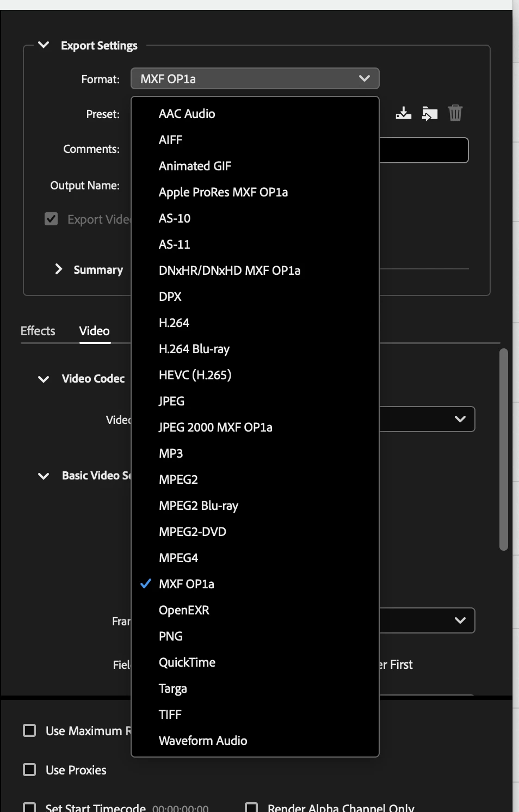Image resolution: width=519 pixels, height=812 pixels.
Task: Expand the Summary section
Action: [x=59, y=269]
